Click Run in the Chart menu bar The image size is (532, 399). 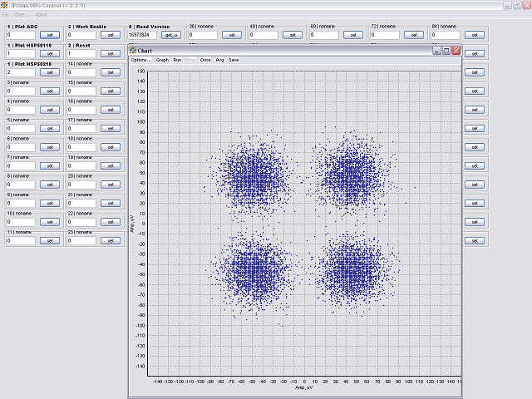pyautogui.click(x=177, y=60)
